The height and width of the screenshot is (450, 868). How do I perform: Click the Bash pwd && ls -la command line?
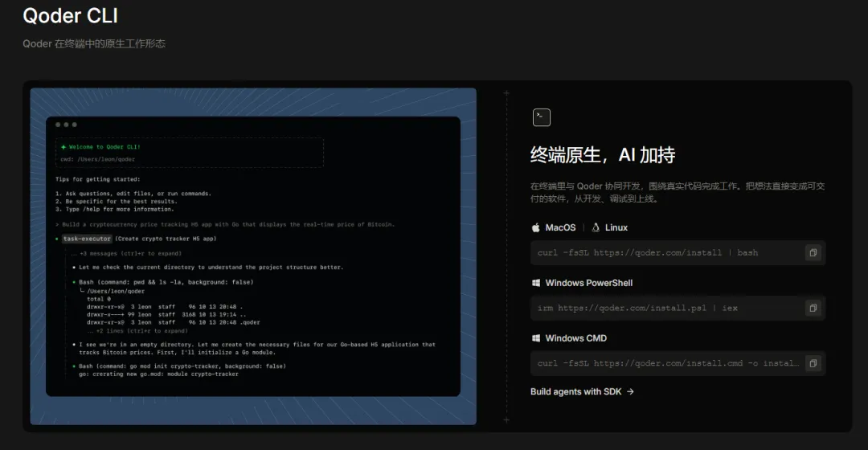[x=163, y=282]
